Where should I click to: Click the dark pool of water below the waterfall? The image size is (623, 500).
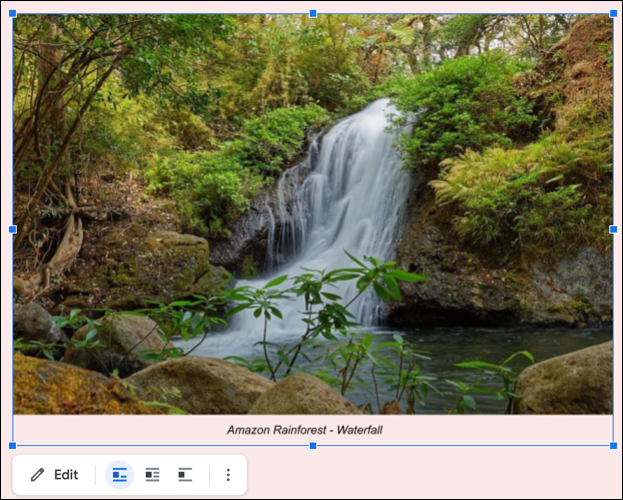click(x=470, y=345)
